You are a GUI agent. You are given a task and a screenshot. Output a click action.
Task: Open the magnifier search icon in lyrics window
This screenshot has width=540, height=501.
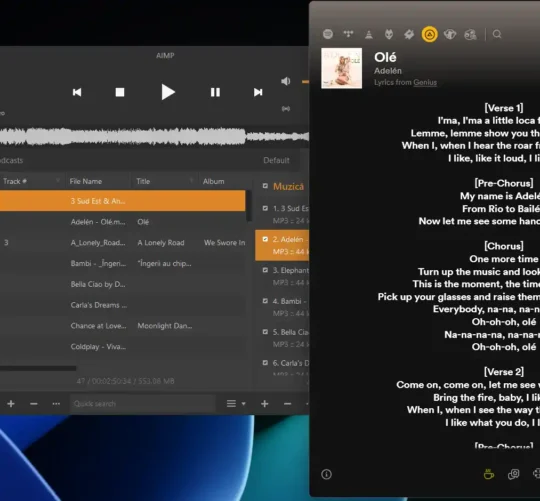(497, 34)
